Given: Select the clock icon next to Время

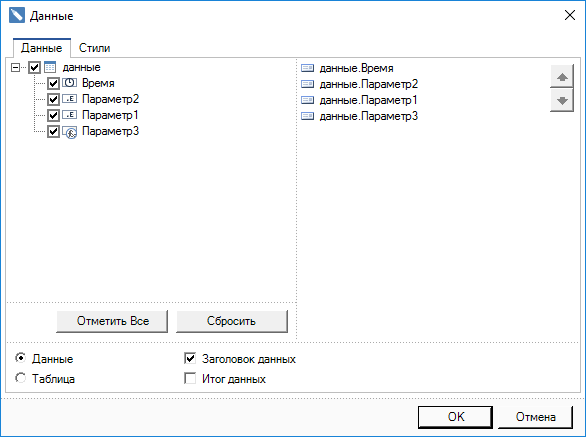Looking at the screenshot, I should click(x=70, y=83).
